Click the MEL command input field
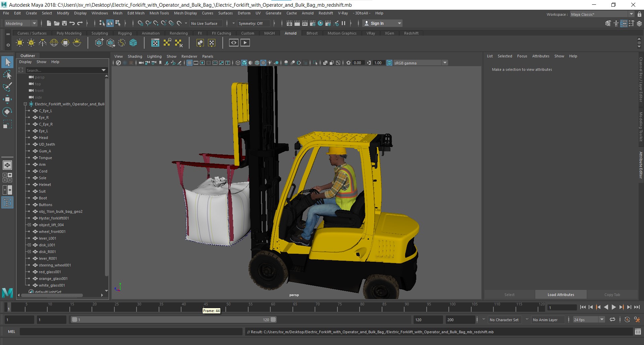Screen dimensions: 644x345 click(x=131, y=332)
